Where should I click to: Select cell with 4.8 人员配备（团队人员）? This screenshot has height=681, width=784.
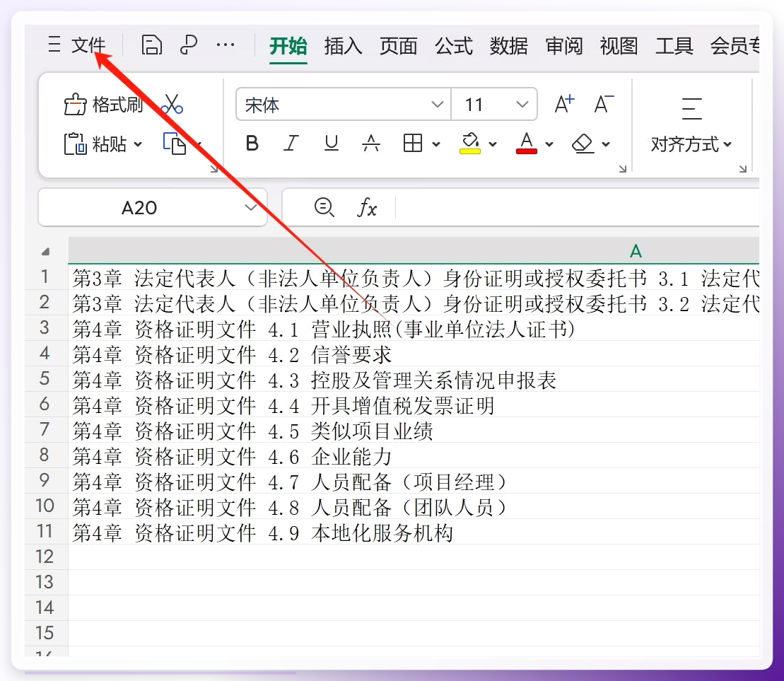coord(414,506)
